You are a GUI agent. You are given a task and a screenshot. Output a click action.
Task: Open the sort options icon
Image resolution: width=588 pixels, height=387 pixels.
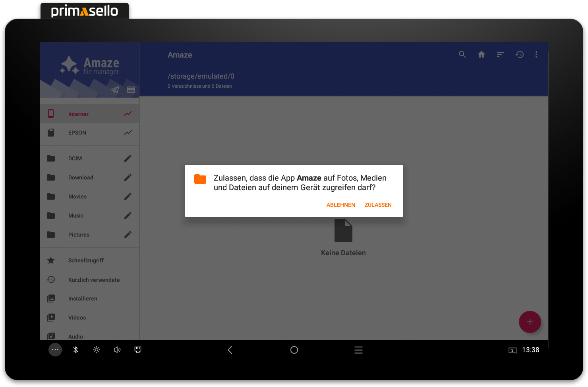point(500,54)
